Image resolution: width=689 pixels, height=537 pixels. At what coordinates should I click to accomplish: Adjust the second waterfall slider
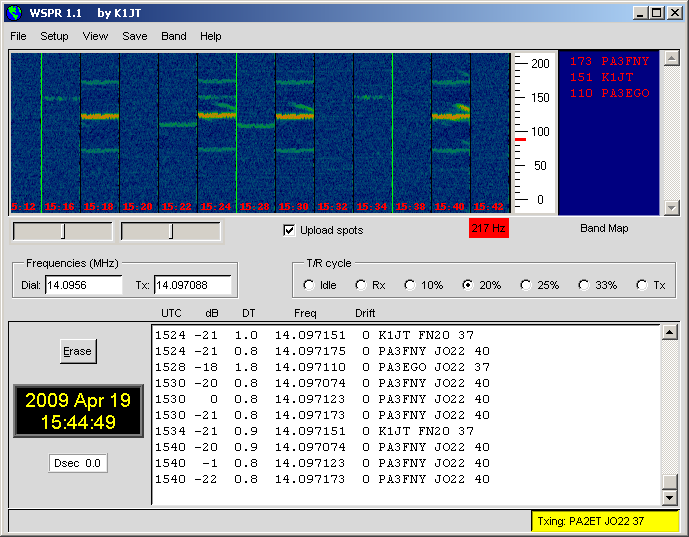point(171,231)
